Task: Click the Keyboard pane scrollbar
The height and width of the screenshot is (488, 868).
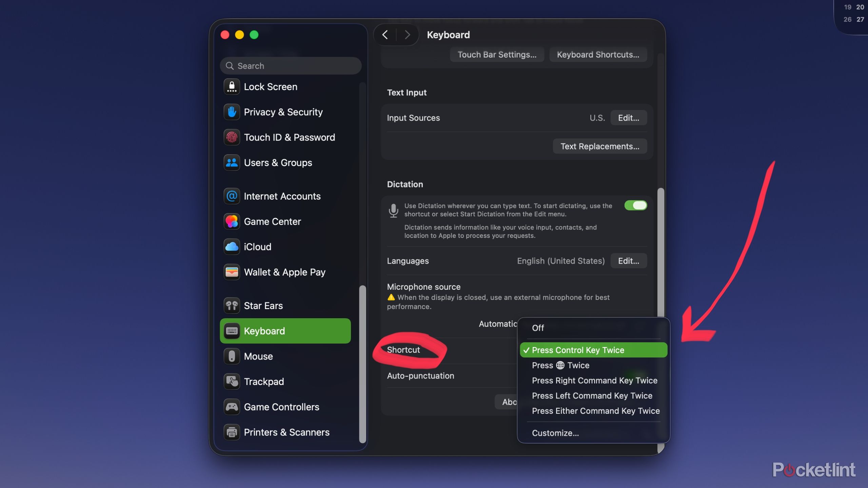Action: point(660,252)
